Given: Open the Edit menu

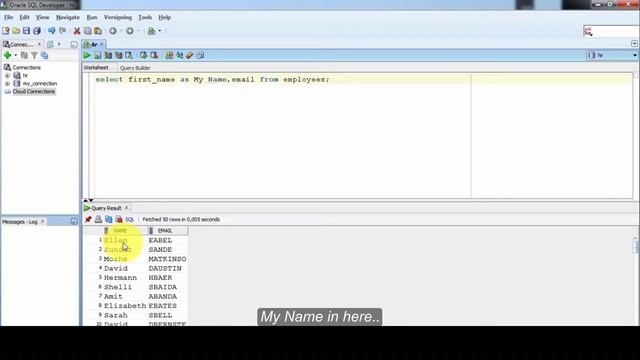Looking at the screenshot, I should 24,18.
